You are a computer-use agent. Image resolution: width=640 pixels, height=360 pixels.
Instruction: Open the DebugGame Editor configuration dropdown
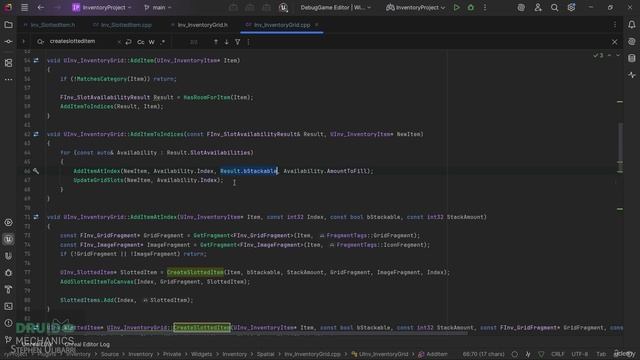tap(336, 7)
